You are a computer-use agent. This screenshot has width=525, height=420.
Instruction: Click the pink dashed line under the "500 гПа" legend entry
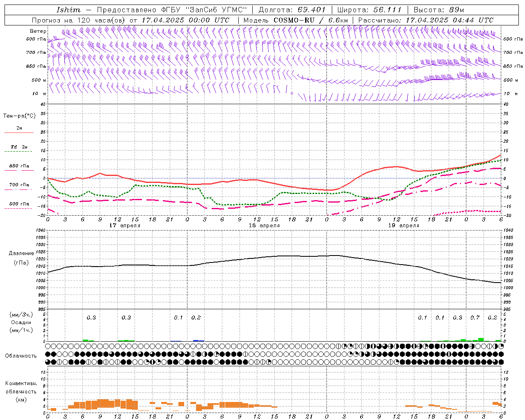[18, 209]
